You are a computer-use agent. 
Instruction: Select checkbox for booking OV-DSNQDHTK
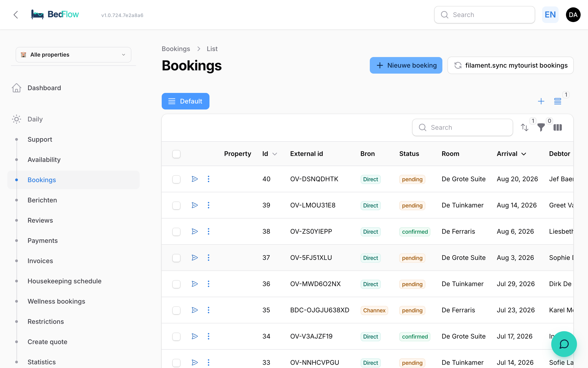pyautogui.click(x=176, y=179)
